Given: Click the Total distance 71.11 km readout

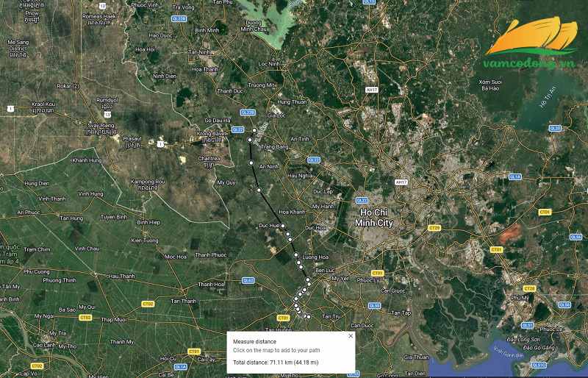Looking at the screenshot, I should (x=276, y=363).
